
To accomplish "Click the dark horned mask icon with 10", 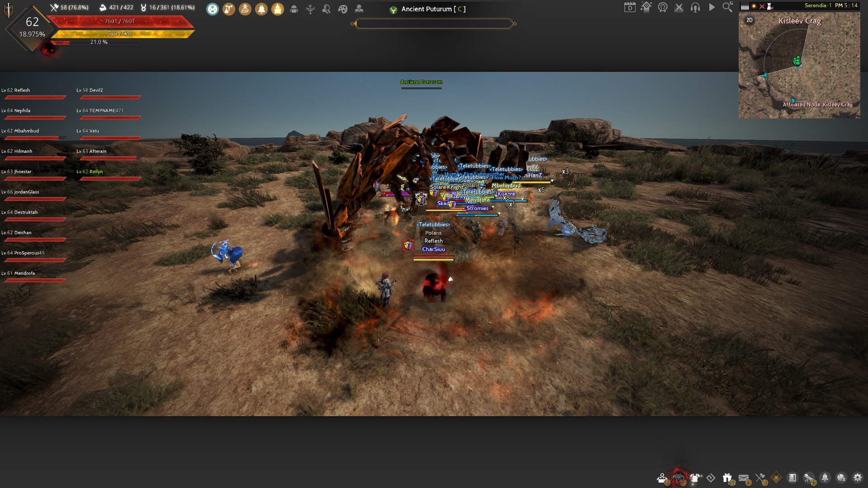I will click(679, 477).
